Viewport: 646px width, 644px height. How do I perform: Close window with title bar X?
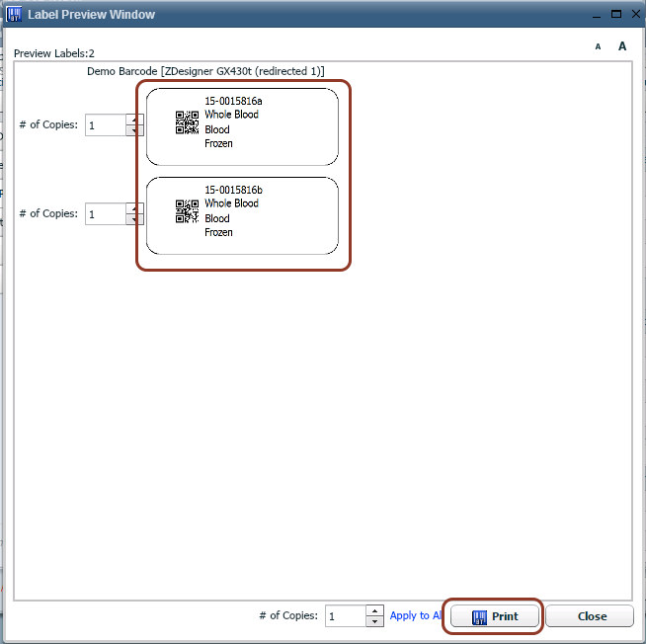[x=636, y=14]
